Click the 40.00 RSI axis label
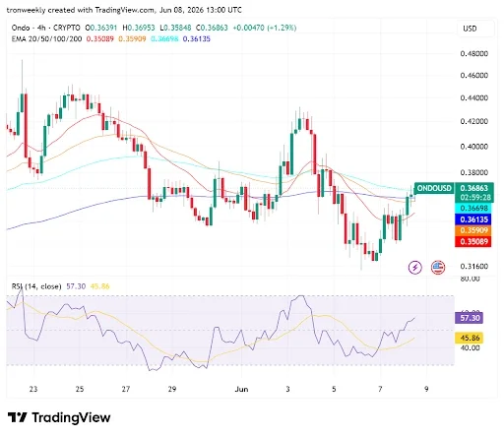The width and height of the screenshot is (504, 437). 470,347
